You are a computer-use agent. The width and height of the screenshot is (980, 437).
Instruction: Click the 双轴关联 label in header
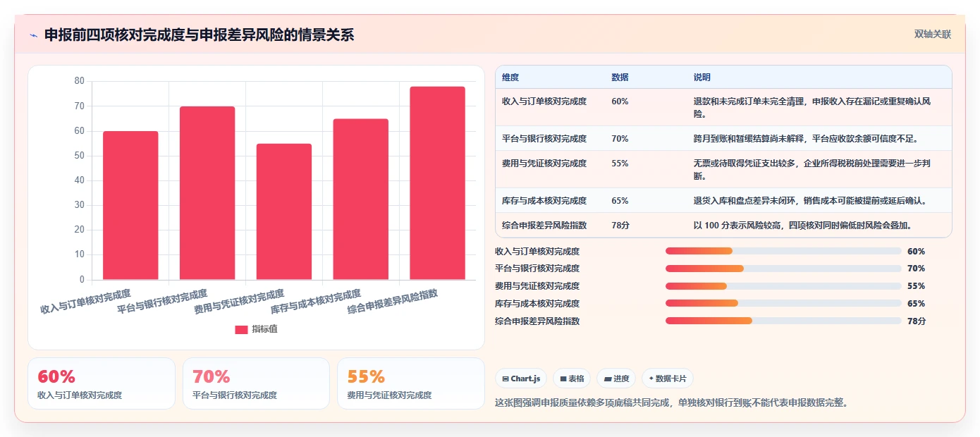click(x=933, y=34)
